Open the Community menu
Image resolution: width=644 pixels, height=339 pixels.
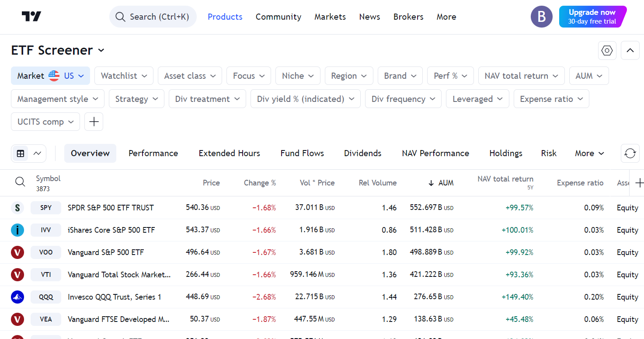pos(278,17)
